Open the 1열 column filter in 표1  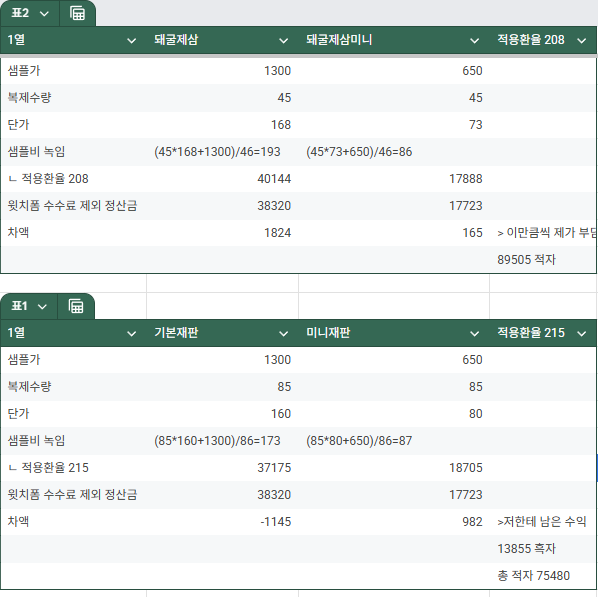tap(132, 334)
